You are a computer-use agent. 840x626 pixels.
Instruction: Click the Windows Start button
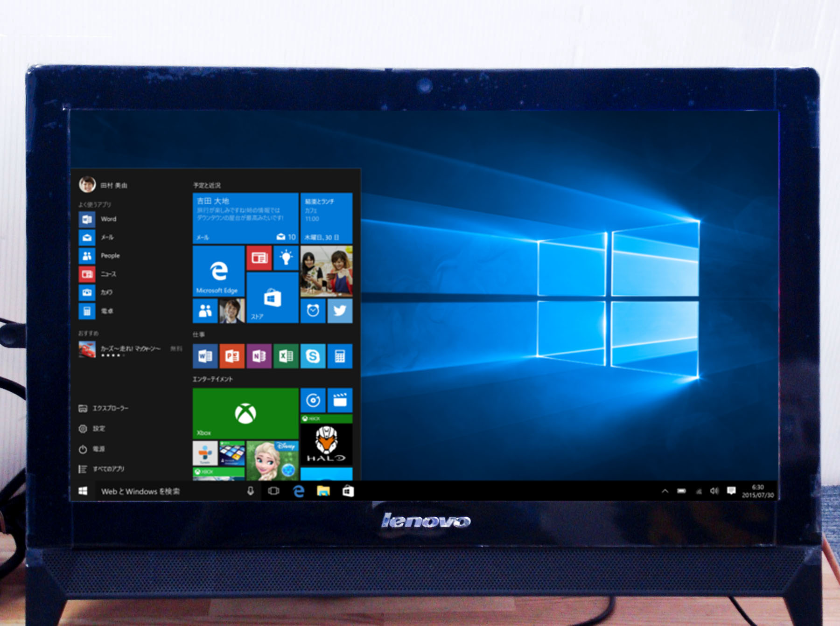[x=83, y=491]
